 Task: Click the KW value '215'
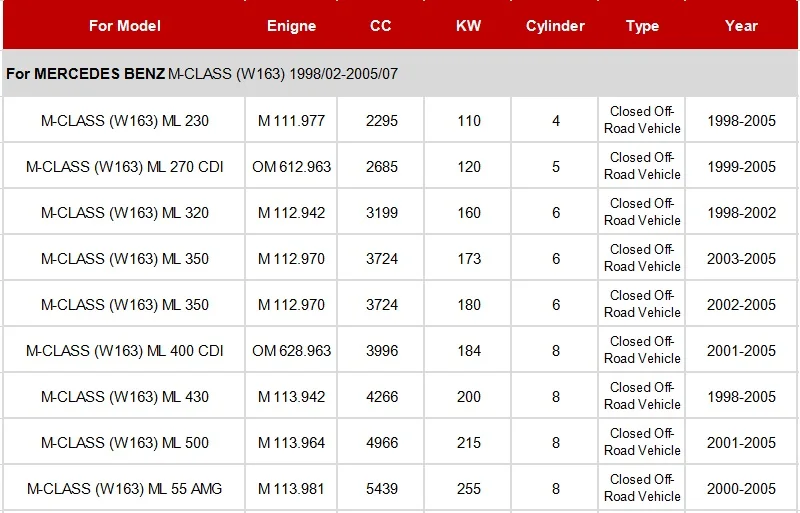pyautogui.click(x=469, y=443)
